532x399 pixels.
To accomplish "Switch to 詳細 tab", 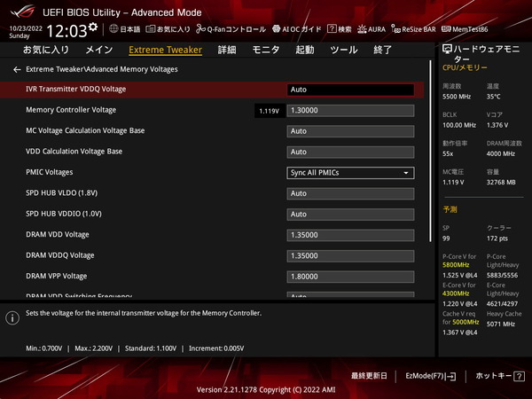I will click(x=227, y=50).
